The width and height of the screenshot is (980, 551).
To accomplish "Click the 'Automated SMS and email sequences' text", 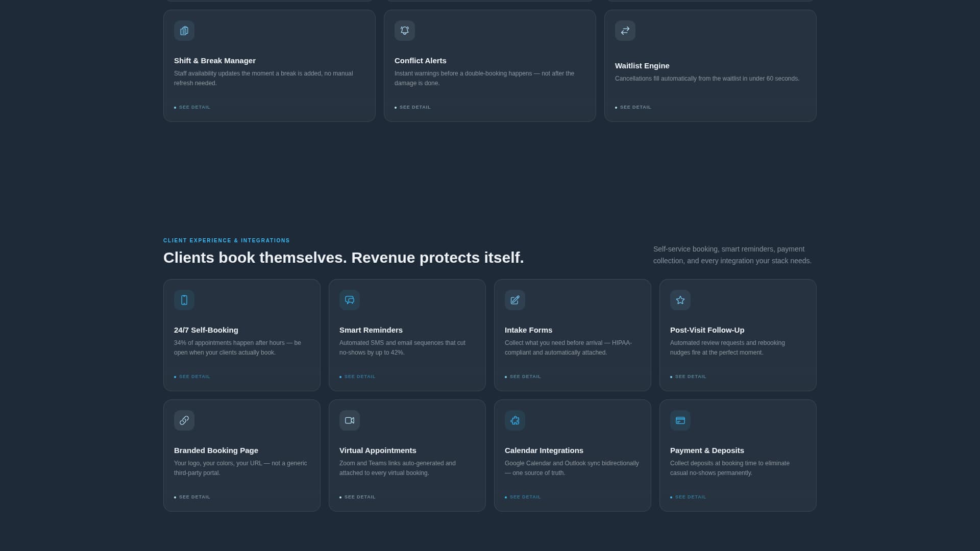I will coord(402,347).
